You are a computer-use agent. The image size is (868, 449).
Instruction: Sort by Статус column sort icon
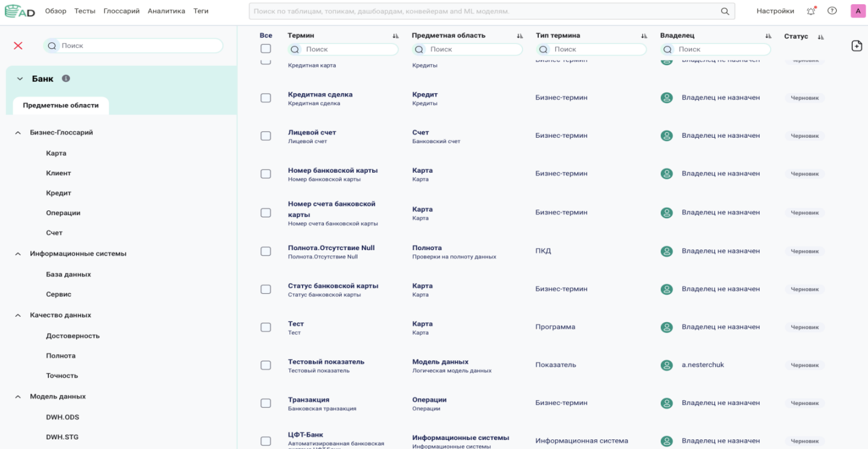pyautogui.click(x=820, y=37)
